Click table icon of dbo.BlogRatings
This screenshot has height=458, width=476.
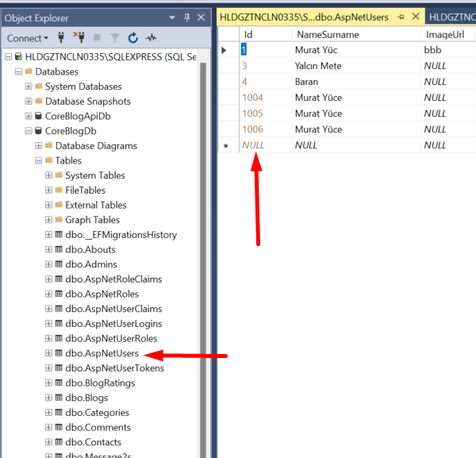click(59, 383)
